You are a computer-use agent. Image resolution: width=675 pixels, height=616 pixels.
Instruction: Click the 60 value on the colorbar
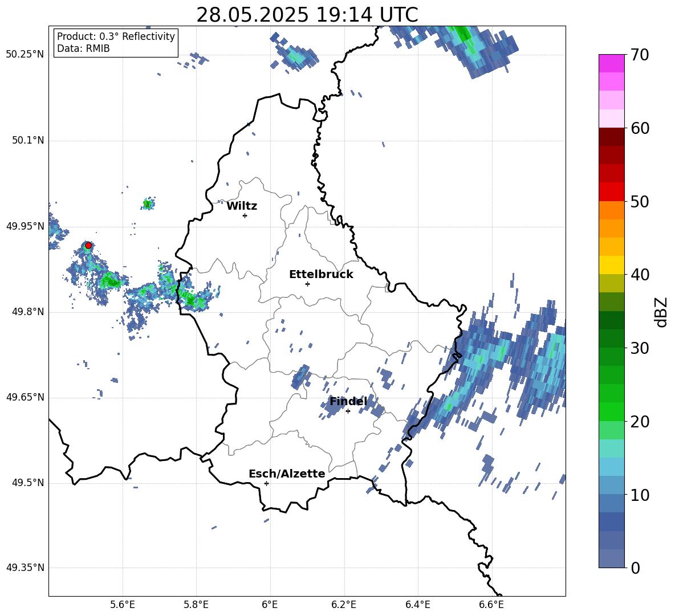pyautogui.click(x=640, y=128)
